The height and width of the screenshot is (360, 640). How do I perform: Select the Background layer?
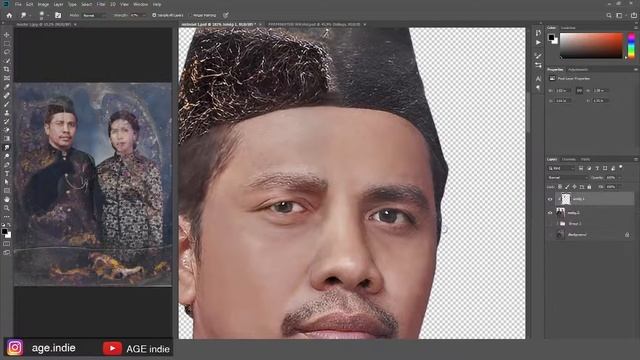point(591,235)
